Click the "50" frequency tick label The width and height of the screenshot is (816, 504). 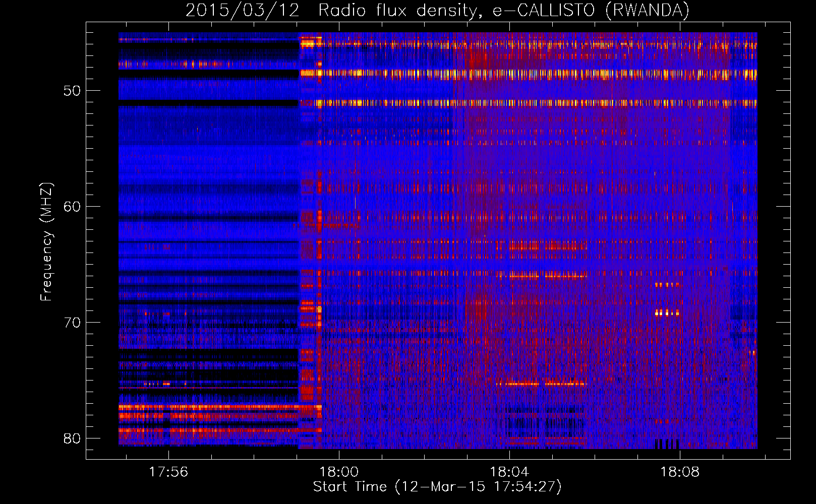point(72,91)
